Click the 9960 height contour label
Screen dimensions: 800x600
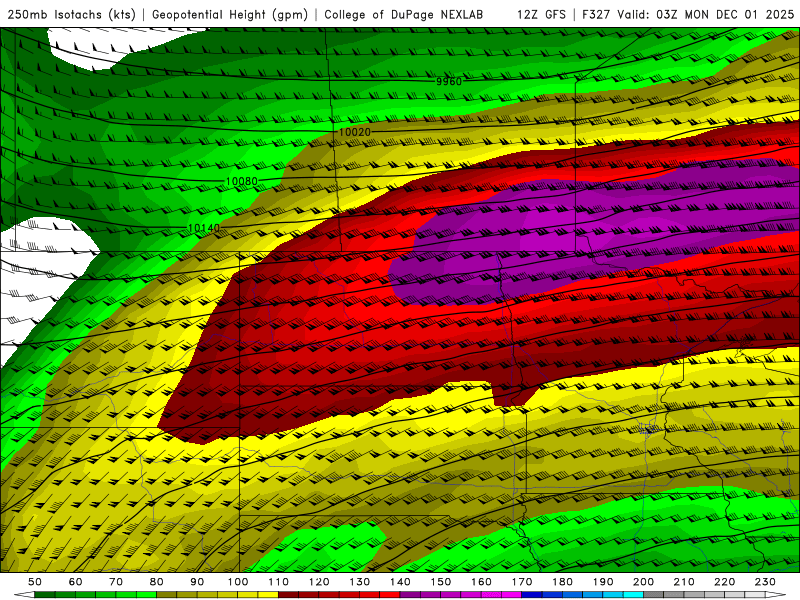449,82
